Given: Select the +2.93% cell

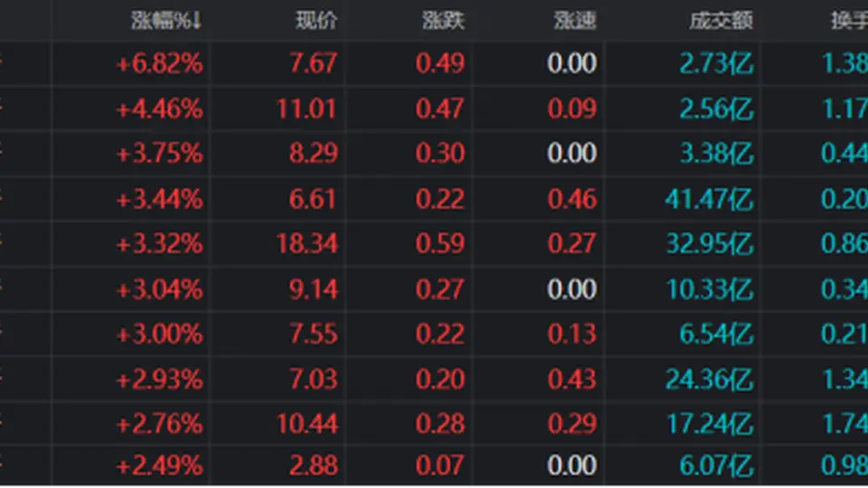Looking at the screenshot, I should click(x=159, y=380).
